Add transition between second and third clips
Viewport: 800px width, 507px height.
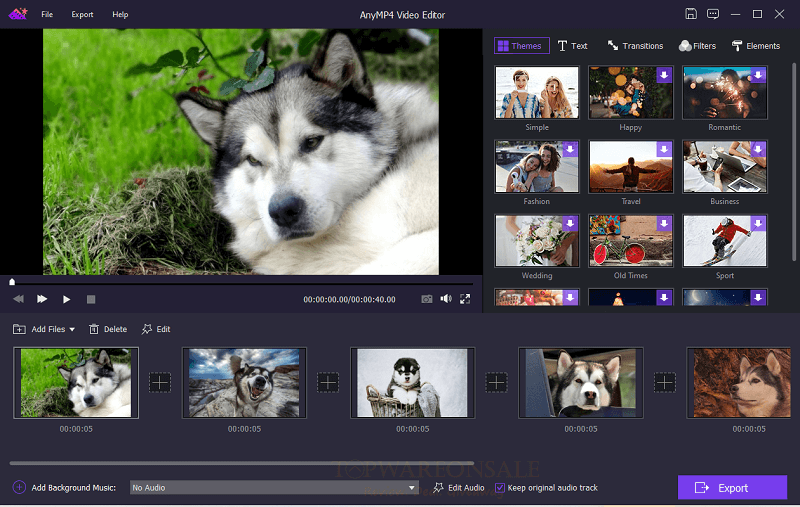328,383
